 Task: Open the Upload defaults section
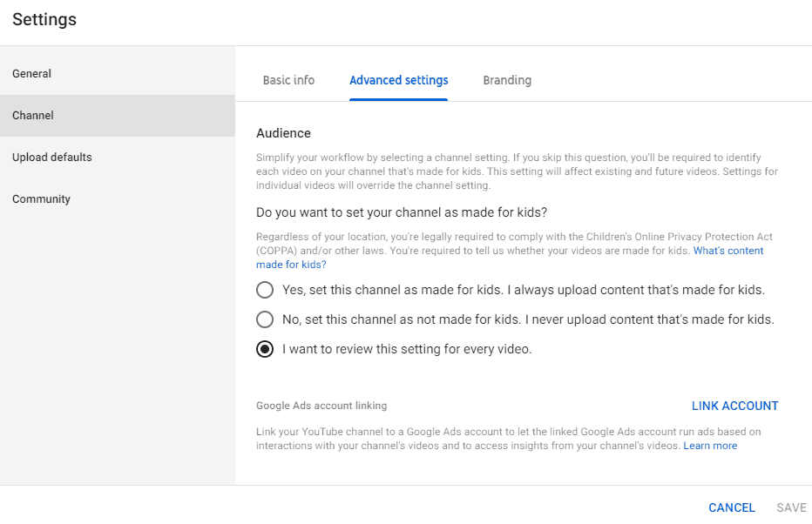pyautogui.click(x=118, y=158)
